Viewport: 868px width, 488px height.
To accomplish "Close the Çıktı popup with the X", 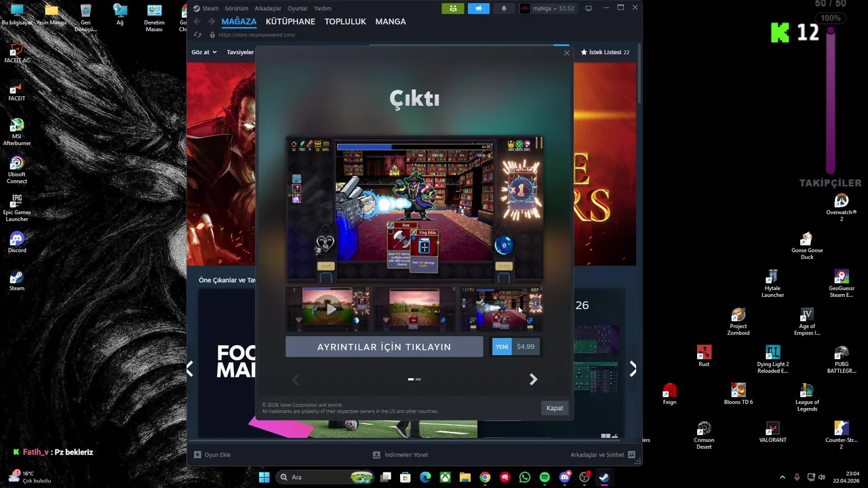I will 567,53.
